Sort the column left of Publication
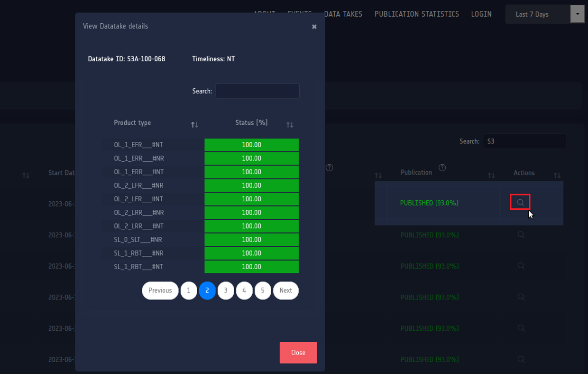588x374 pixels. point(378,176)
